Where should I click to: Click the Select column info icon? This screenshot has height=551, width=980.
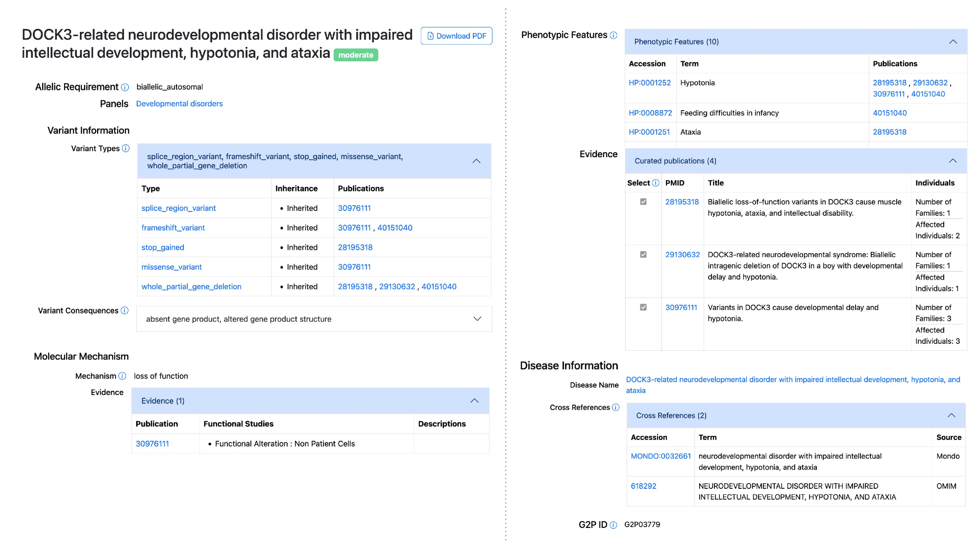(656, 183)
